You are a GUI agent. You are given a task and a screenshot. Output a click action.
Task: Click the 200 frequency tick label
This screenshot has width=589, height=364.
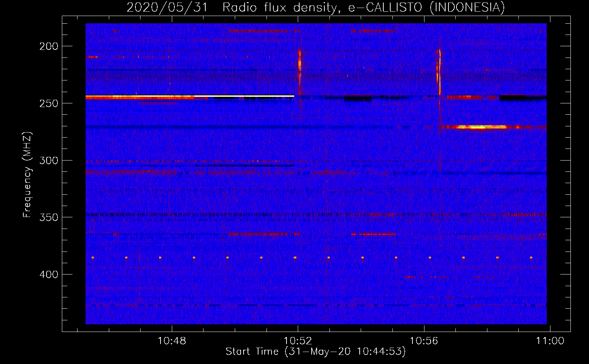(x=49, y=46)
